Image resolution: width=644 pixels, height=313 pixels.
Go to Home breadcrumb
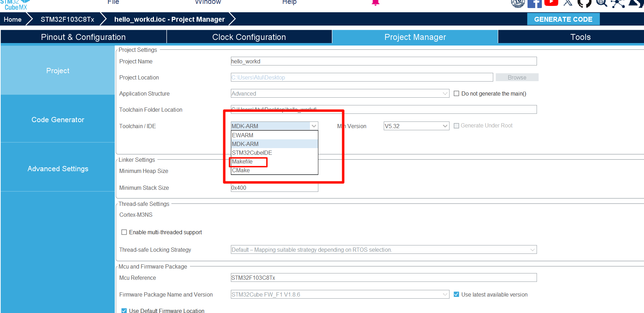[x=13, y=19]
